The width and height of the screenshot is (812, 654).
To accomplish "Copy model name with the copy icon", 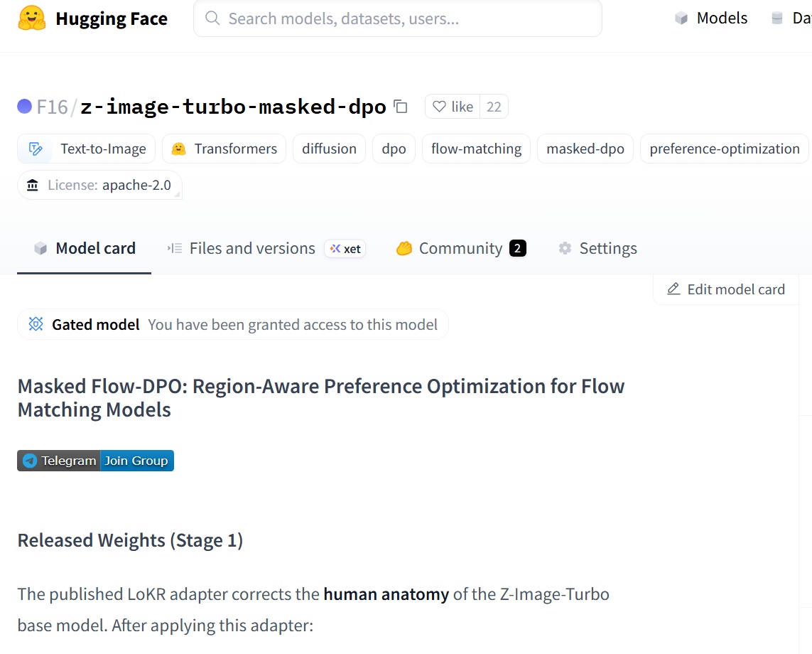I will [400, 106].
